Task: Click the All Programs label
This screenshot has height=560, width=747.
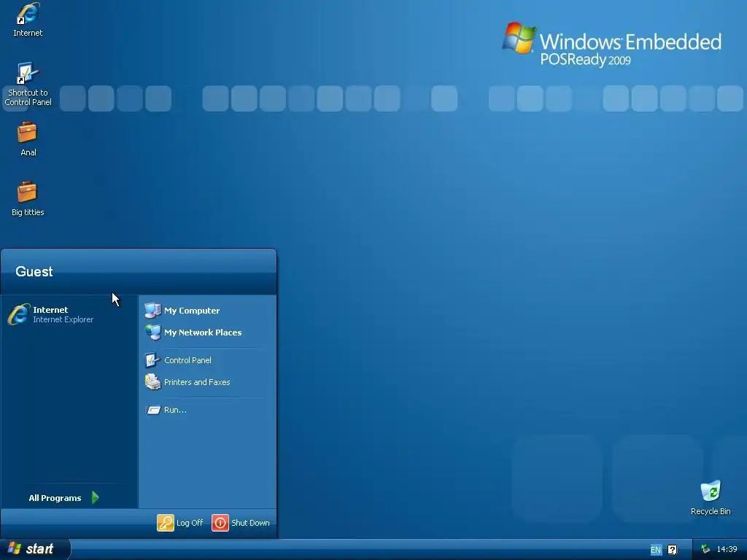Action: coord(55,498)
